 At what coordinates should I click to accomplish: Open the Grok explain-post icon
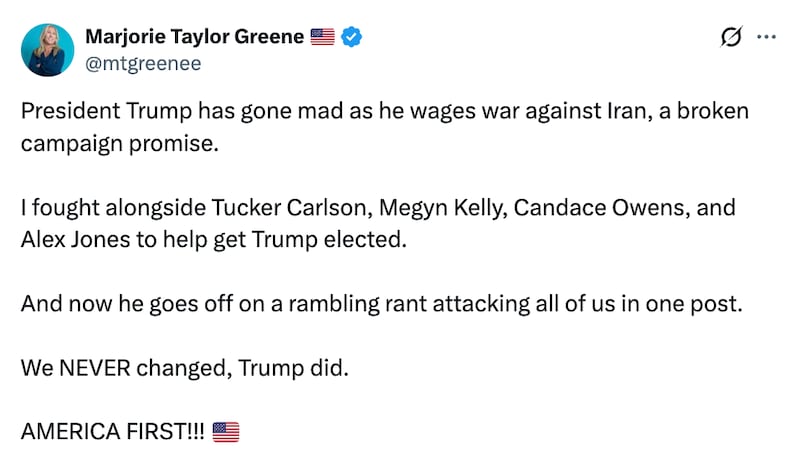(x=731, y=38)
